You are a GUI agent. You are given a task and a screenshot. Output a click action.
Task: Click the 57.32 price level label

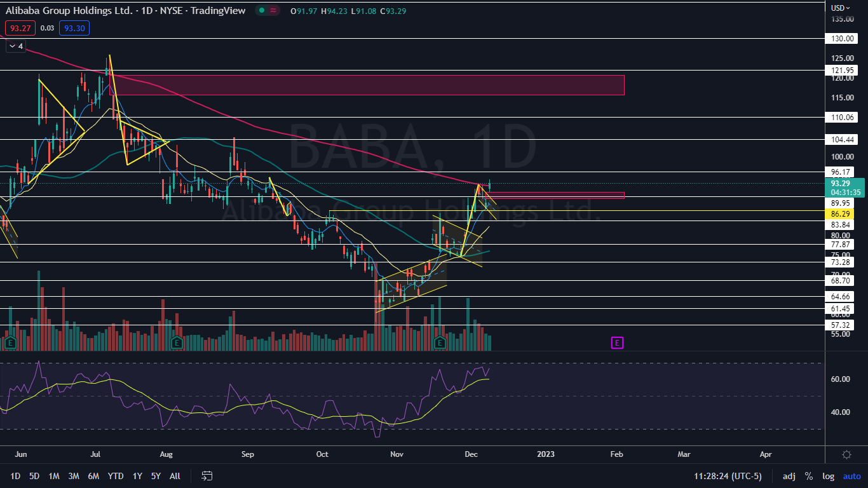(842, 325)
